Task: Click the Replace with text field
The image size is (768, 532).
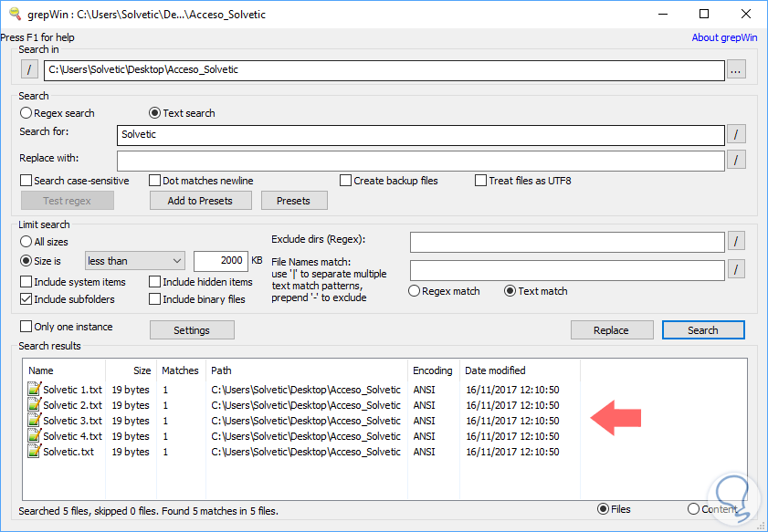Action: pos(421,161)
